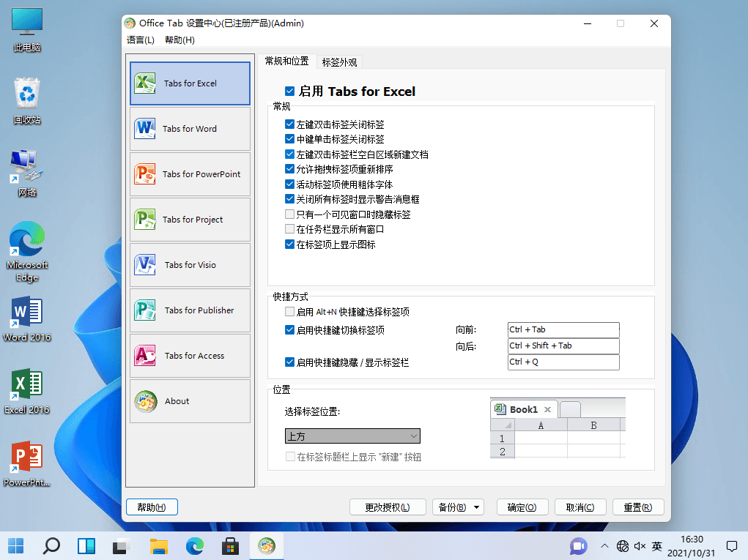Image resolution: width=748 pixels, height=560 pixels.
Task: Toggle 活动标签项使用粗体字体 checkbox
Action: point(289,184)
